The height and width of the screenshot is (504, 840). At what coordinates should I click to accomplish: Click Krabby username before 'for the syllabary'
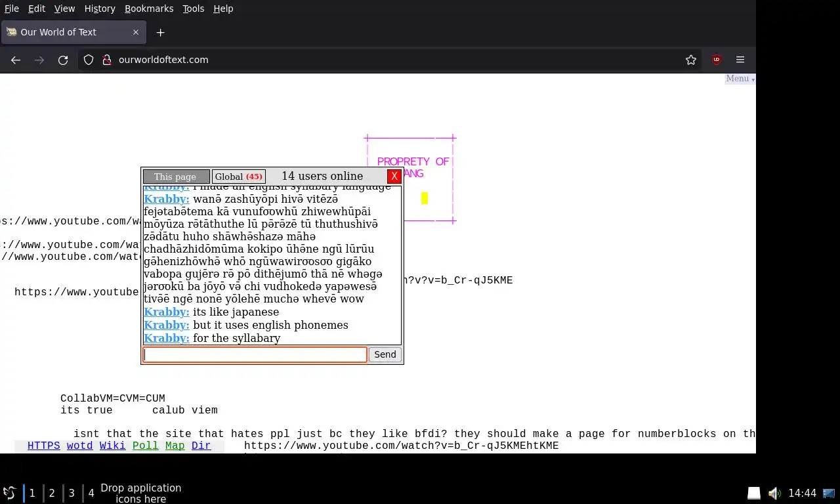(167, 338)
